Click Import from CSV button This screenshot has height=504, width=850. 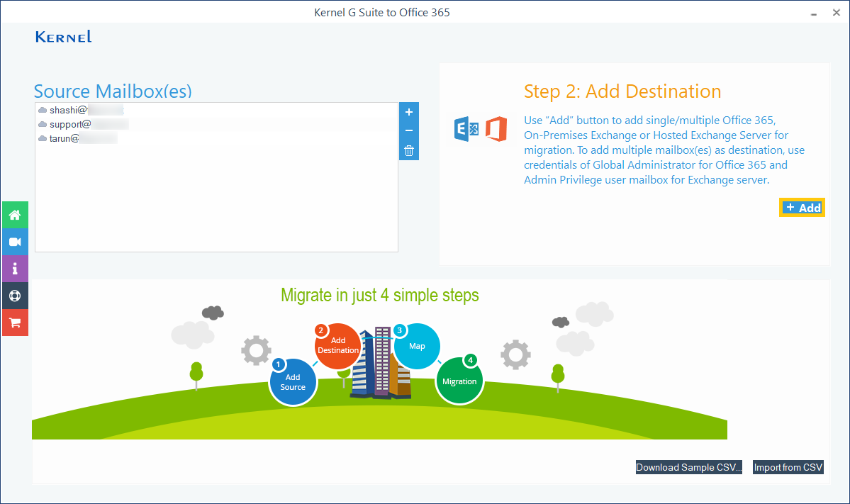[x=788, y=467]
